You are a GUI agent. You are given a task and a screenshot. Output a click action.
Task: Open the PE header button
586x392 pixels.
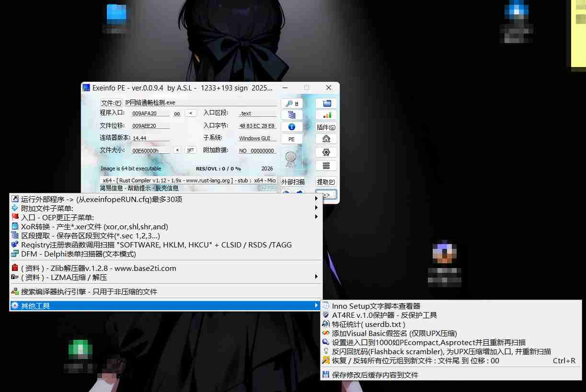[x=291, y=139]
